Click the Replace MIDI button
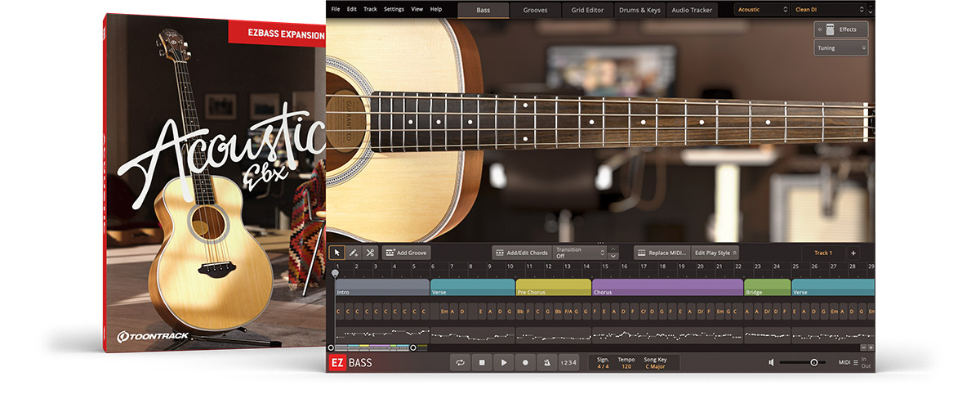The height and width of the screenshot is (399, 980). coord(662,253)
